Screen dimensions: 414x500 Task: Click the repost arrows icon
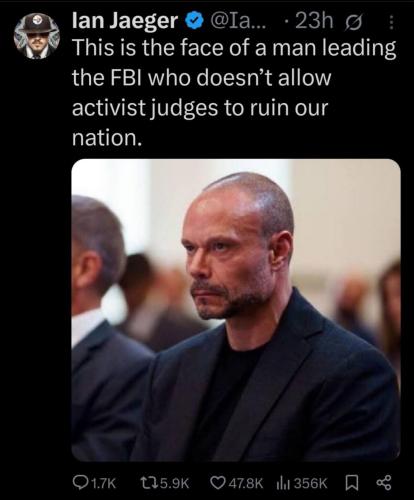pos(147,482)
